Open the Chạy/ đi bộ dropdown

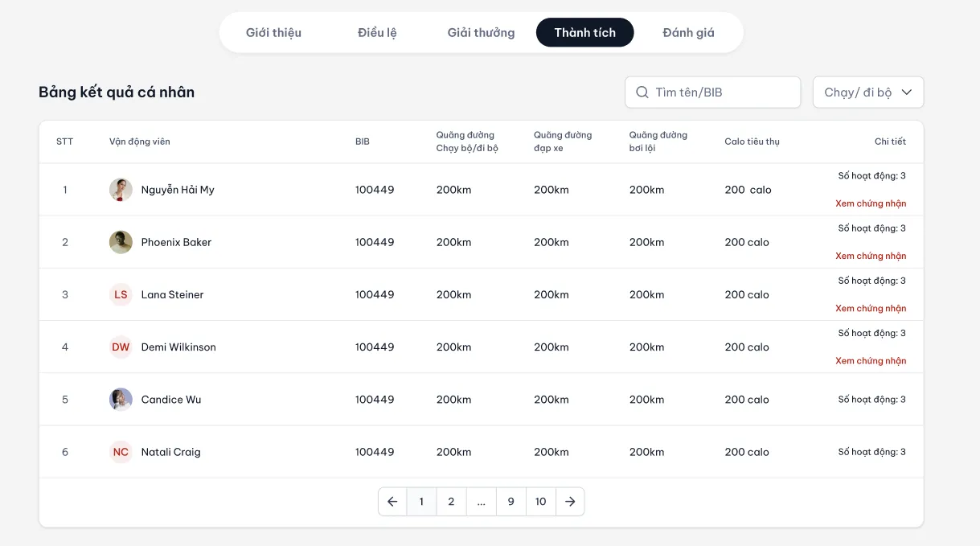point(859,92)
